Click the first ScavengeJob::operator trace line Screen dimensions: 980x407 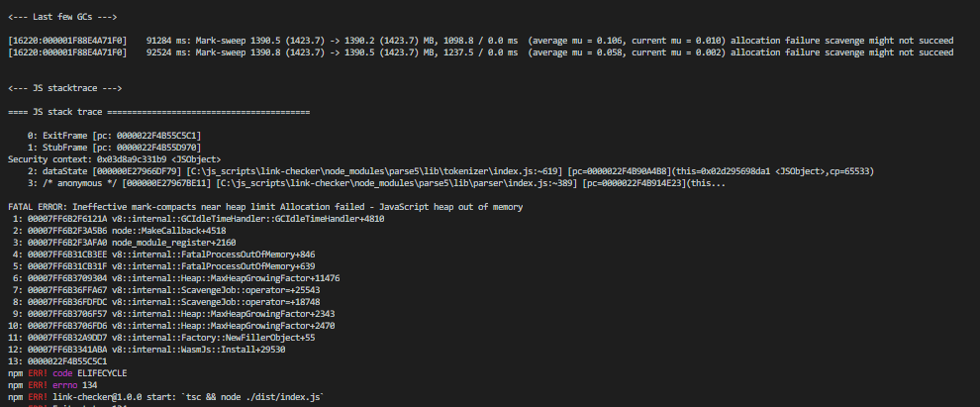pos(166,290)
